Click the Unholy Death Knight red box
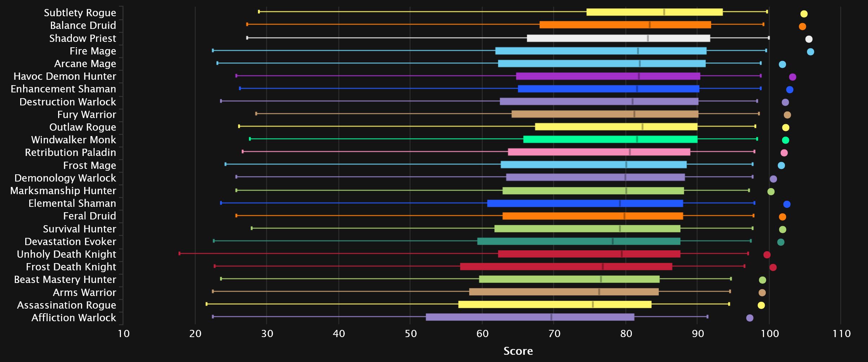The width and height of the screenshot is (868, 362). coord(589,254)
